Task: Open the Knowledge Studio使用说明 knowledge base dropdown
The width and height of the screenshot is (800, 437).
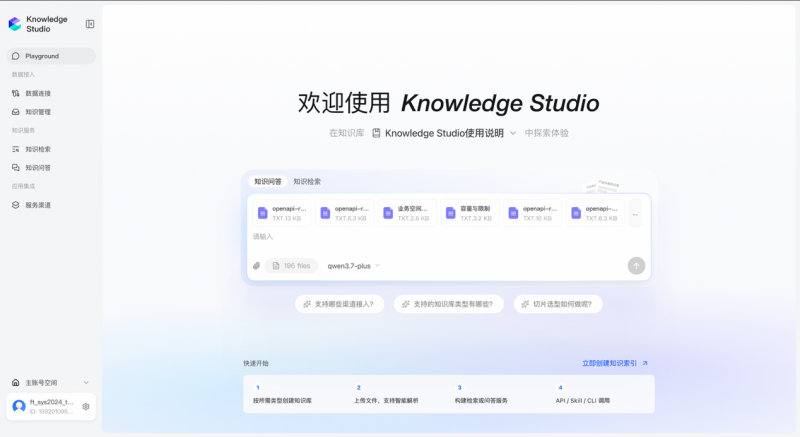Action: [x=444, y=133]
